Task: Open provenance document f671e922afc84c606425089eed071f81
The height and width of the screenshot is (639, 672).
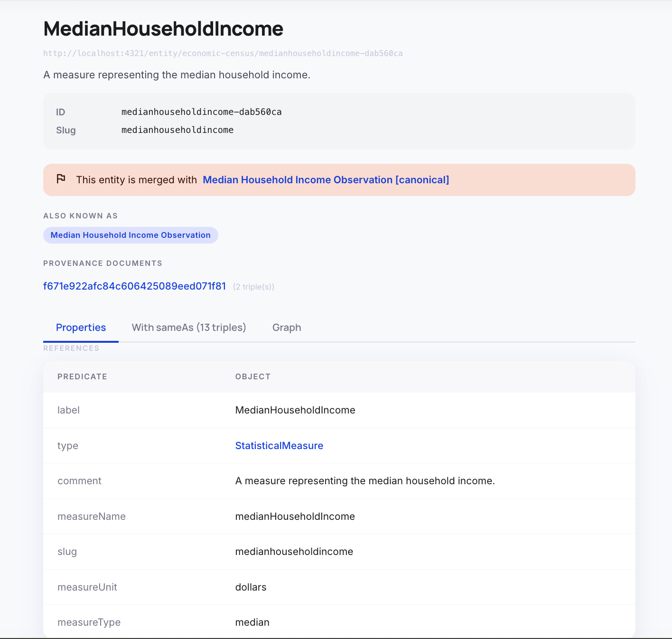Action: [x=134, y=286]
